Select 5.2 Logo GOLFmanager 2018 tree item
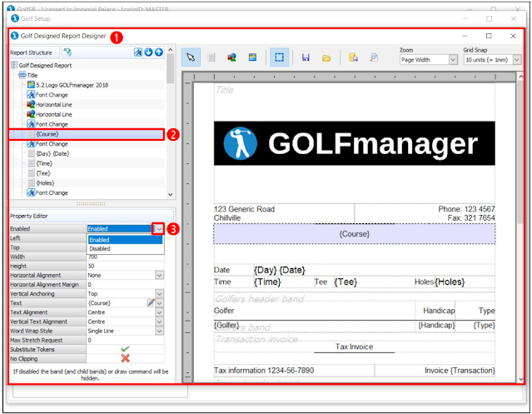 click(x=72, y=85)
